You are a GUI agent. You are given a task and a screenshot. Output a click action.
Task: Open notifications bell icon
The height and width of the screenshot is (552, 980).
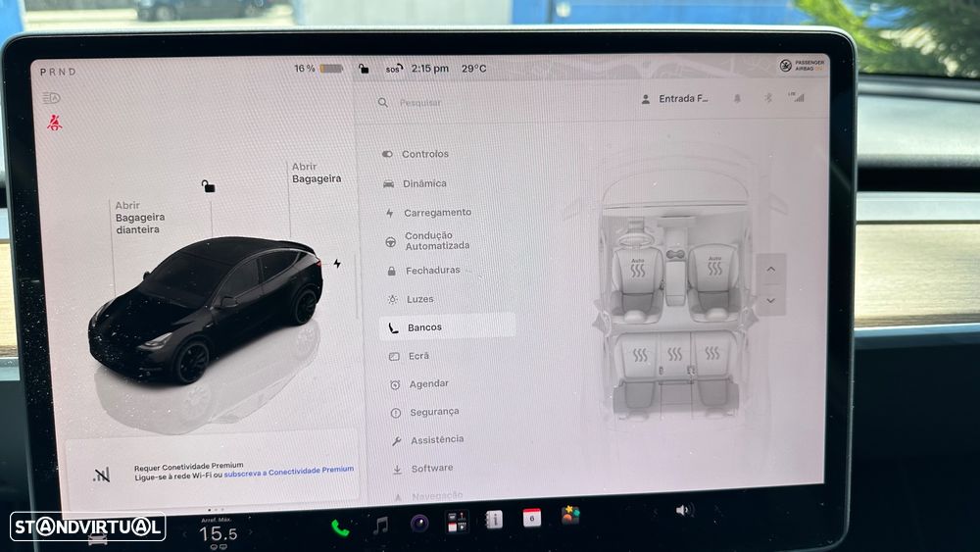point(738,98)
